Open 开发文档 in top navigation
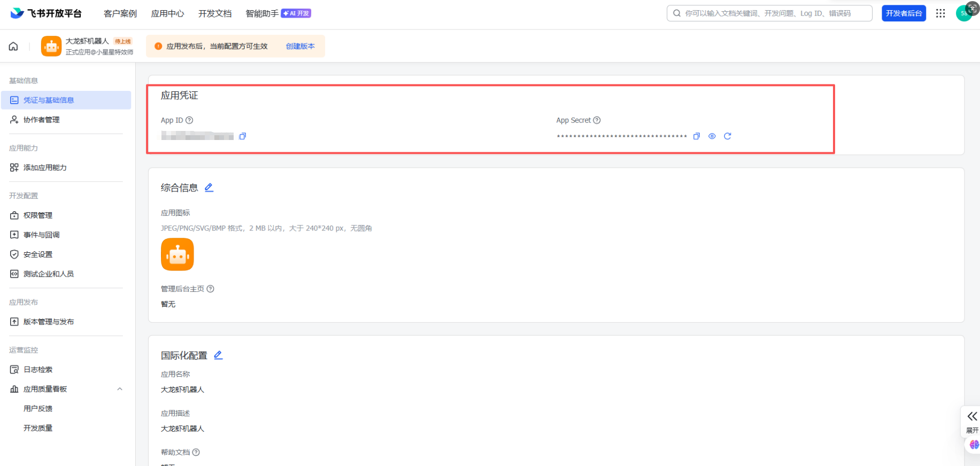This screenshot has height=466, width=980. [x=215, y=13]
